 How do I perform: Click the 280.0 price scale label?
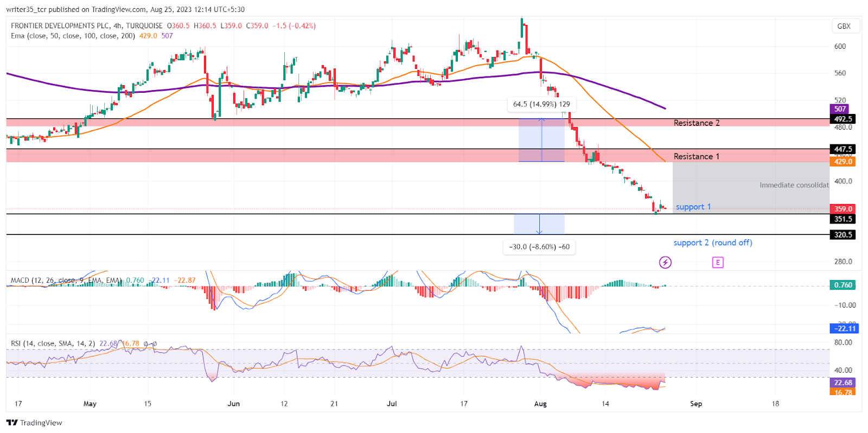(x=843, y=262)
